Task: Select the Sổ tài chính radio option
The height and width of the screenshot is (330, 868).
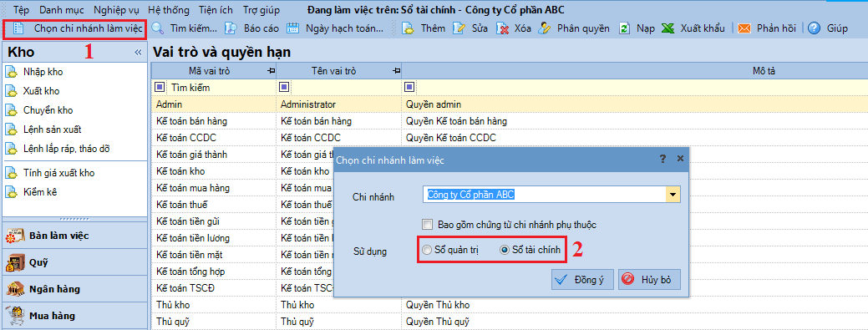Action: click(505, 251)
